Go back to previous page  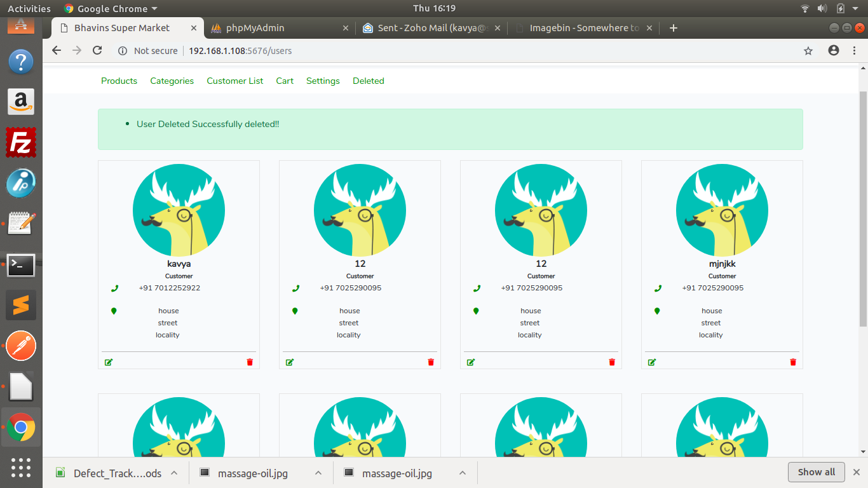[x=57, y=51]
